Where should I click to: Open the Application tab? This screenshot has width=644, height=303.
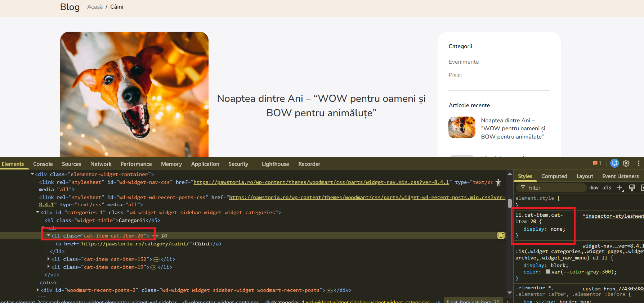click(205, 164)
